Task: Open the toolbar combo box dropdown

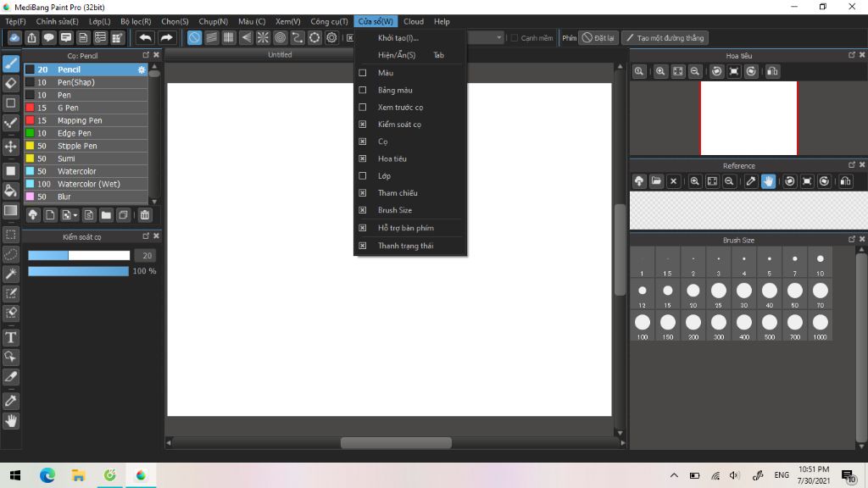Action: [x=498, y=37]
